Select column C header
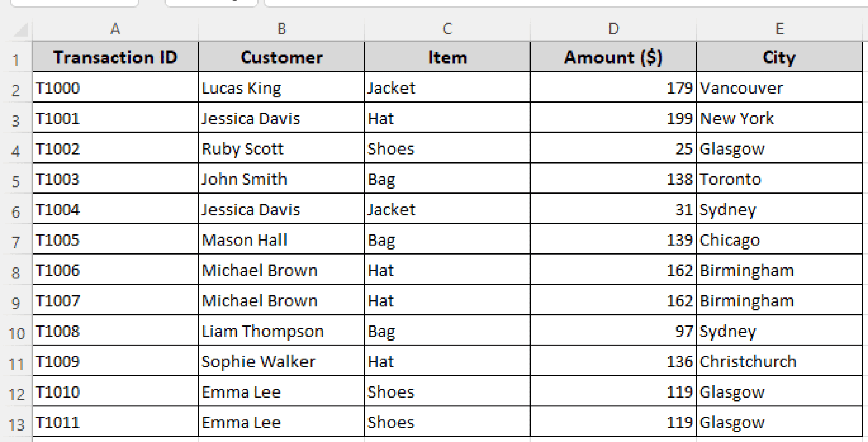This screenshot has width=868, height=442. (447, 29)
